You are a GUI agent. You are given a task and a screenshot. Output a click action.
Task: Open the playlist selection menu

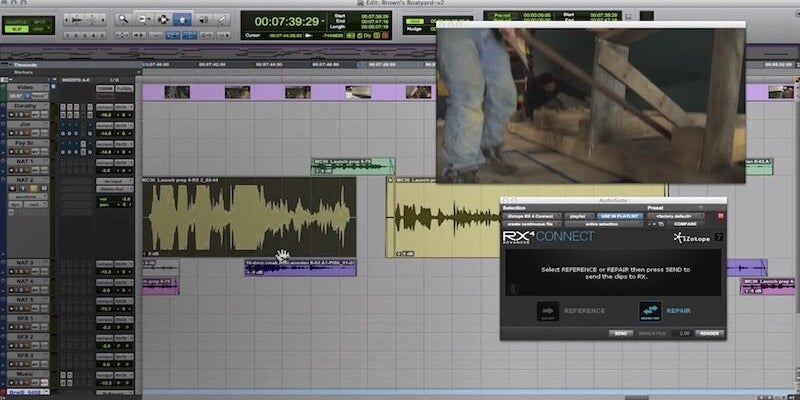pos(578,215)
